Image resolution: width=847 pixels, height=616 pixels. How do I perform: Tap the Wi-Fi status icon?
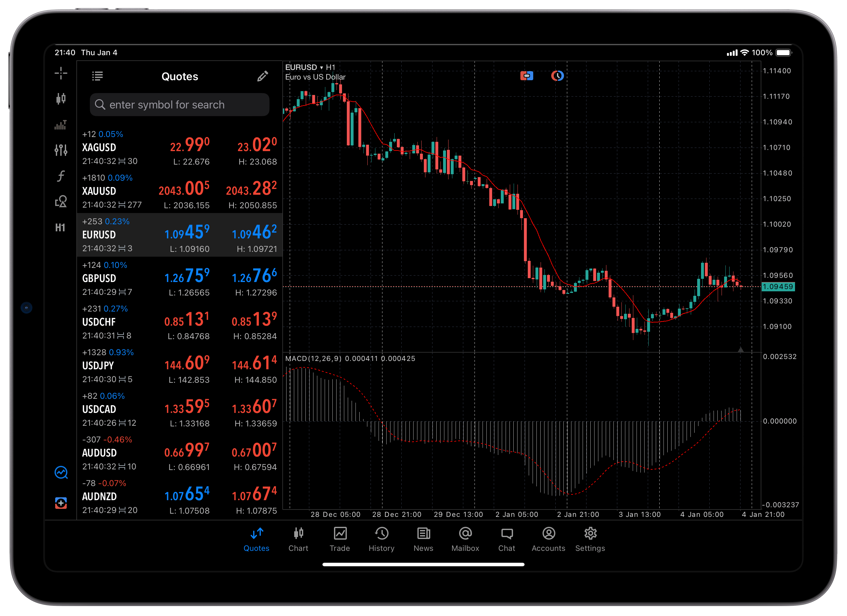(745, 53)
